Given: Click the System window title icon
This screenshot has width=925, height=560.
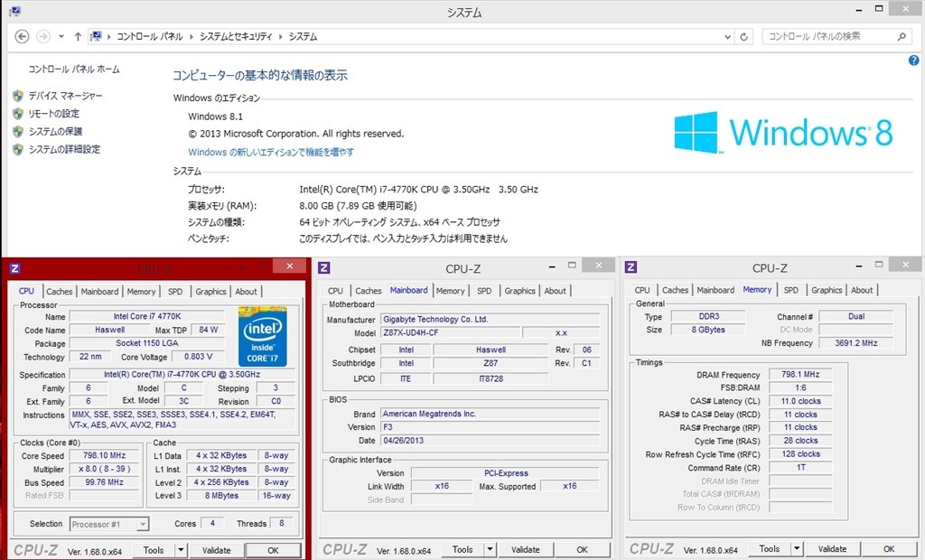Looking at the screenshot, I should click(x=14, y=11).
